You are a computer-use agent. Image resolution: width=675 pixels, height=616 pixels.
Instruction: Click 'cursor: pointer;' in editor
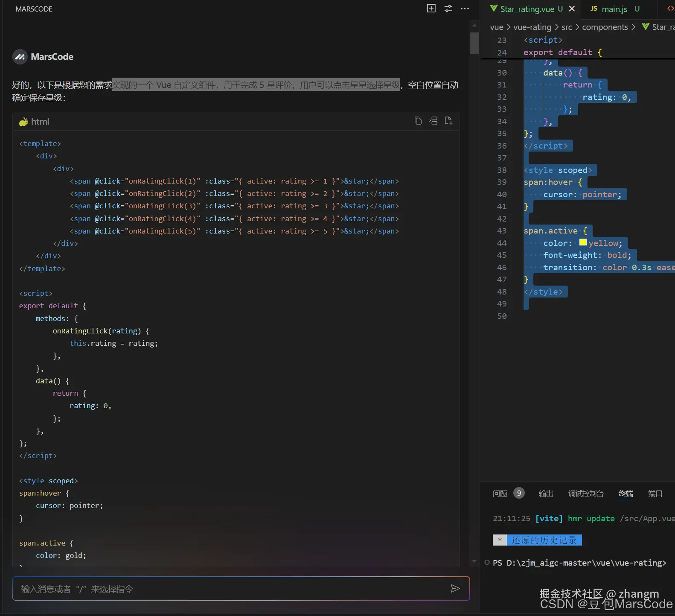pos(582,194)
